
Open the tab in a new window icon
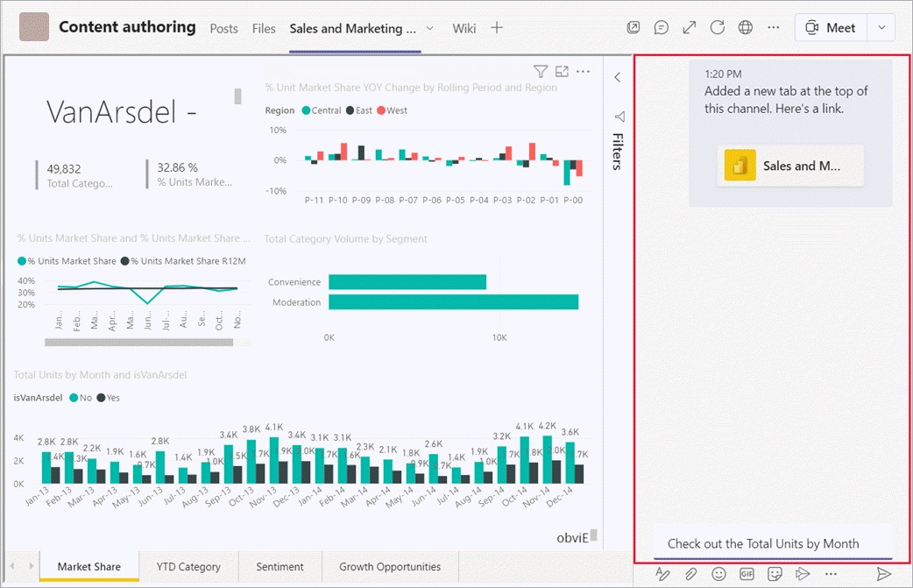click(633, 28)
